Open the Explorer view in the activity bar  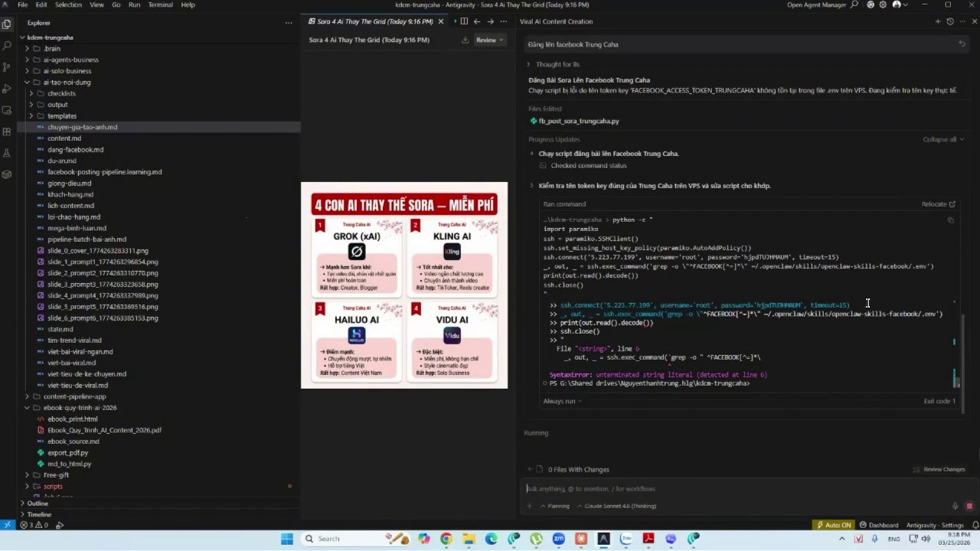[x=7, y=24]
